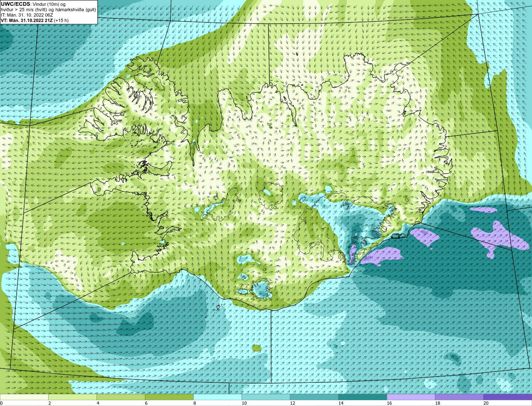Click the "14" label on the wind scale
532x406 pixels.
coord(341,403)
